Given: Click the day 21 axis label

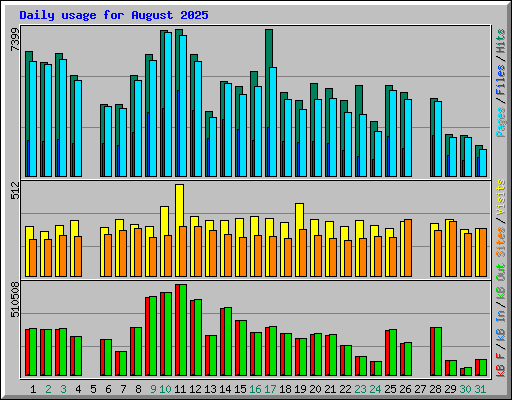Looking at the screenshot, I should [x=330, y=389].
